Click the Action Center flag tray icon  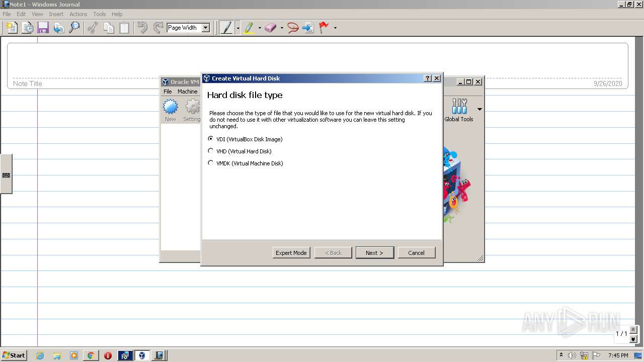tap(596, 355)
